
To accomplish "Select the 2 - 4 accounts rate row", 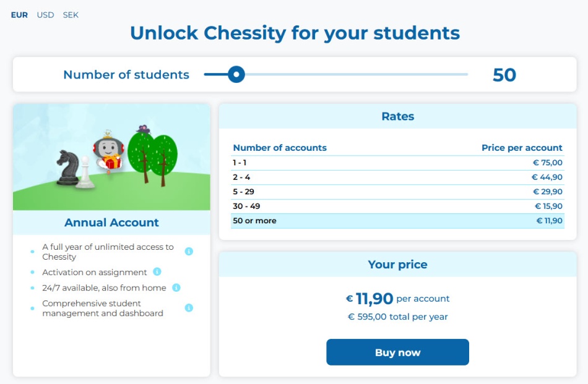I will click(x=397, y=177).
